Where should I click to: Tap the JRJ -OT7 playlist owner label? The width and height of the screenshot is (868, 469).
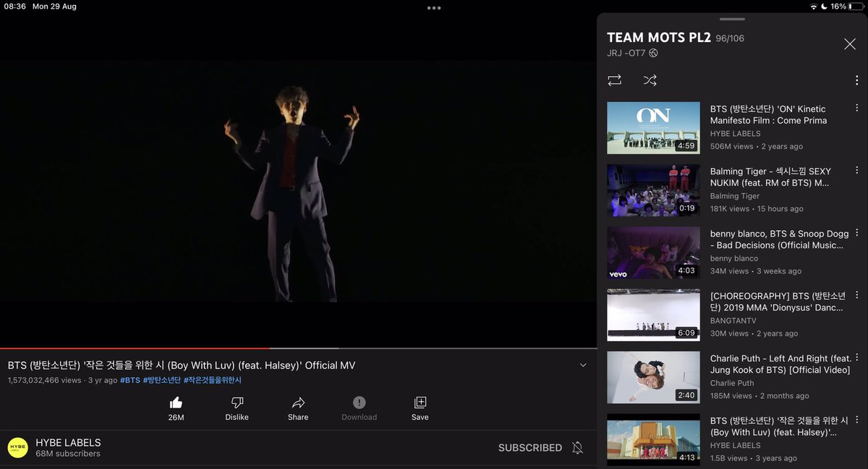[x=626, y=54]
